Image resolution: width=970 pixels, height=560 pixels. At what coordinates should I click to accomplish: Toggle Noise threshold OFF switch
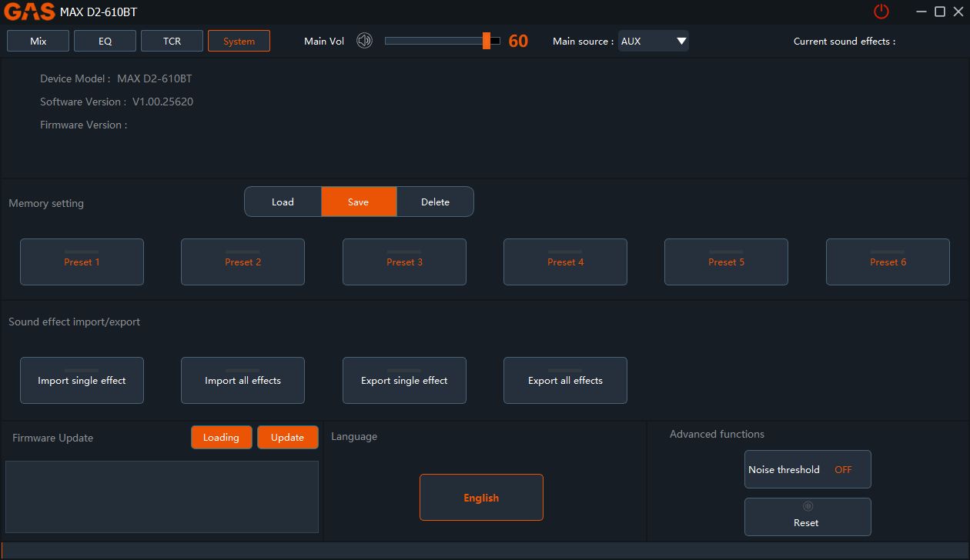843,469
